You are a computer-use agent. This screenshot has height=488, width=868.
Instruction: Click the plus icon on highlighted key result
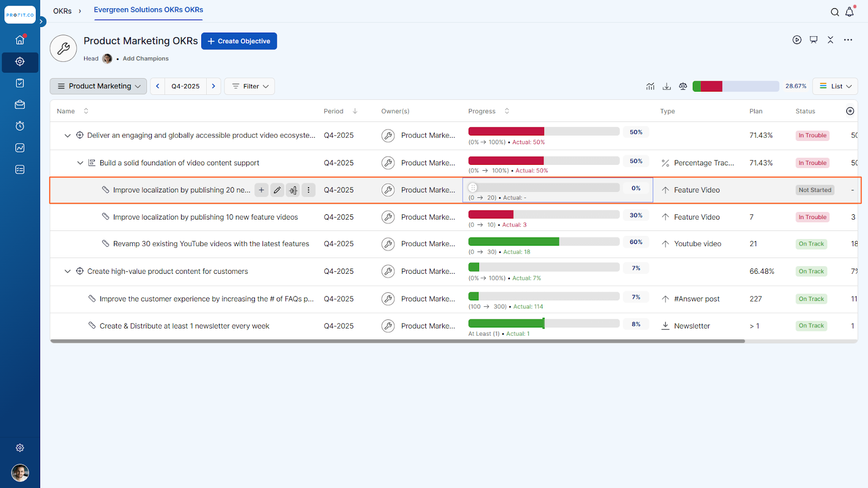coord(261,190)
